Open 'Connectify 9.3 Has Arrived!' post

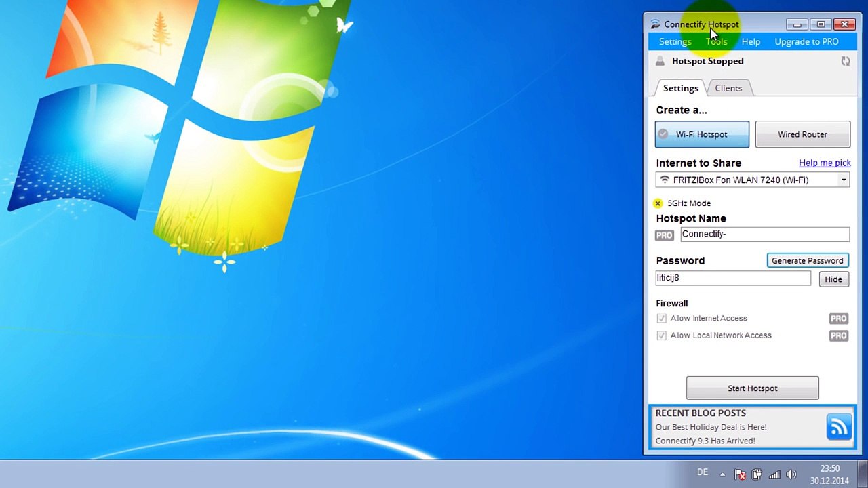point(705,441)
